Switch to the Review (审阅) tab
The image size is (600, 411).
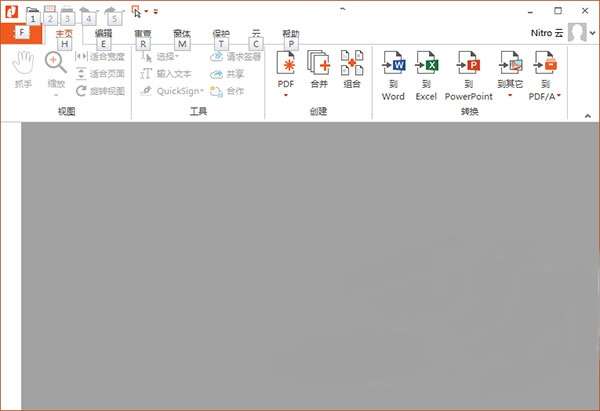click(143, 34)
